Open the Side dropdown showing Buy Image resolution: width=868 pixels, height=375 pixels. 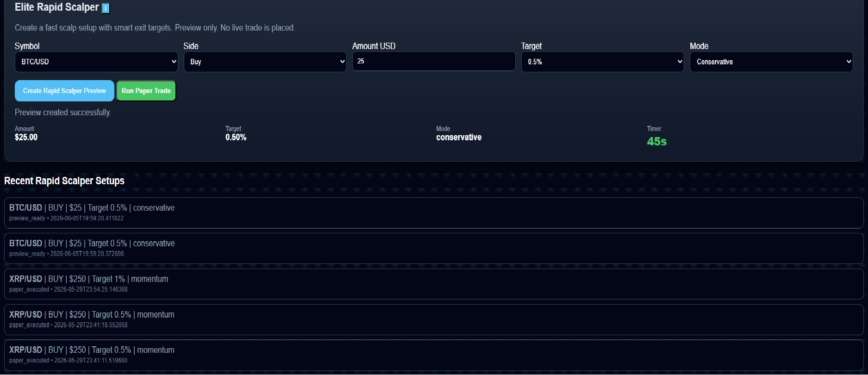(x=265, y=62)
